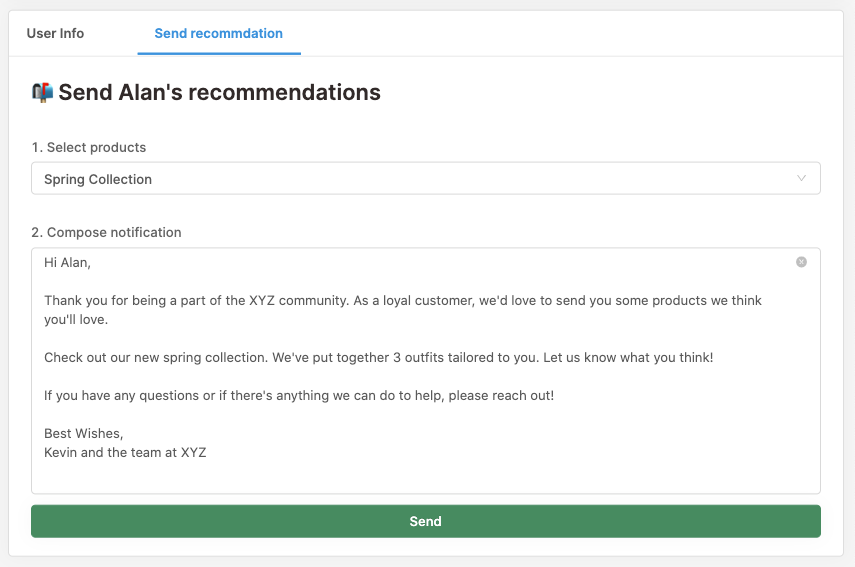Click the "1. Select products" label
The width and height of the screenshot is (855, 567).
tap(89, 147)
